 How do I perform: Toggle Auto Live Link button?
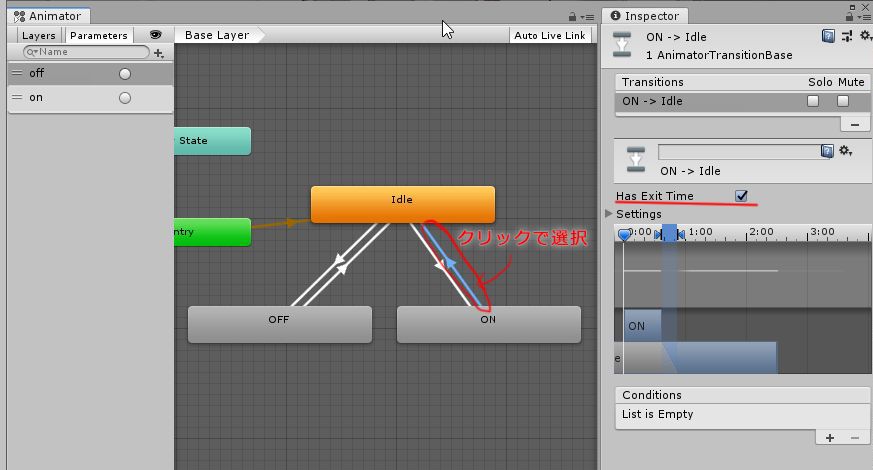point(550,35)
